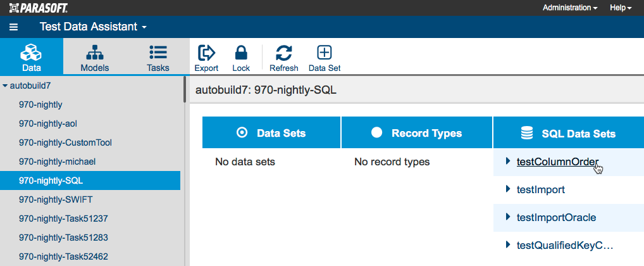The image size is (644, 266).
Task: Open the testQualifiedKeyC… link
Action: tap(565, 246)
